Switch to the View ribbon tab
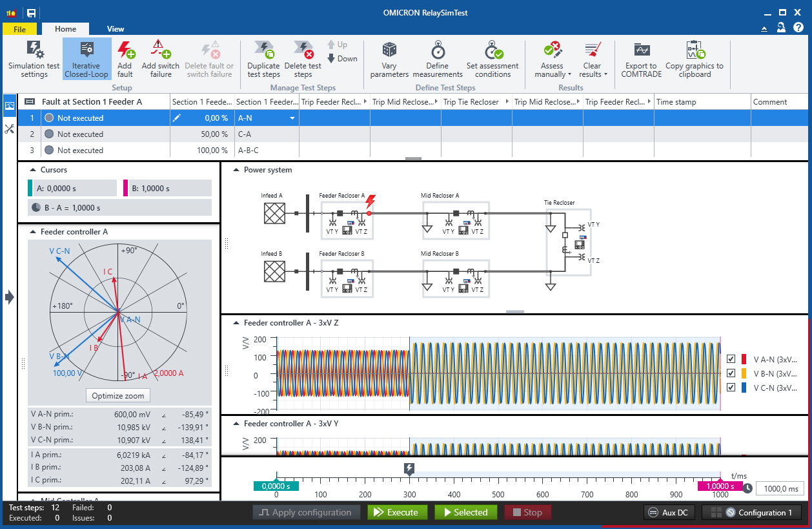Screen dimensions: 812x529 pos(115,29)
